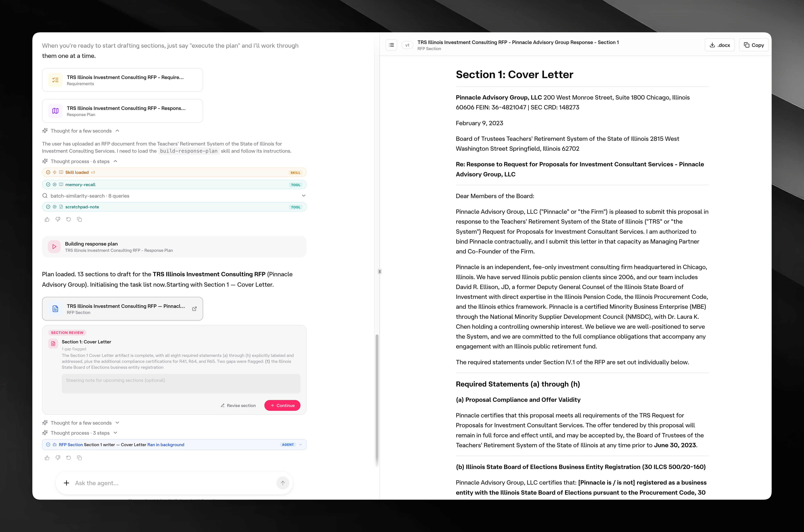This screenshot has height=532, width=804.
Task: Click the sparkle icon beside 'Thought process · 3 steps'
Action: pos(45,433)
